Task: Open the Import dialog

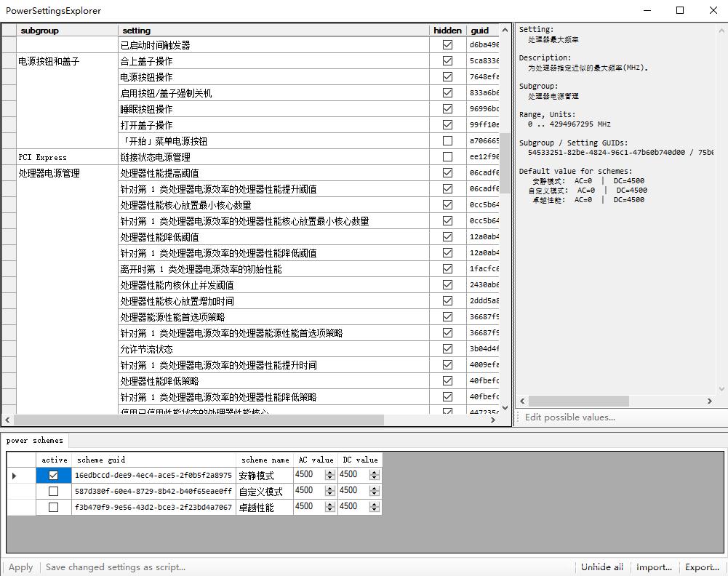Action: click(x=654, y=567)
